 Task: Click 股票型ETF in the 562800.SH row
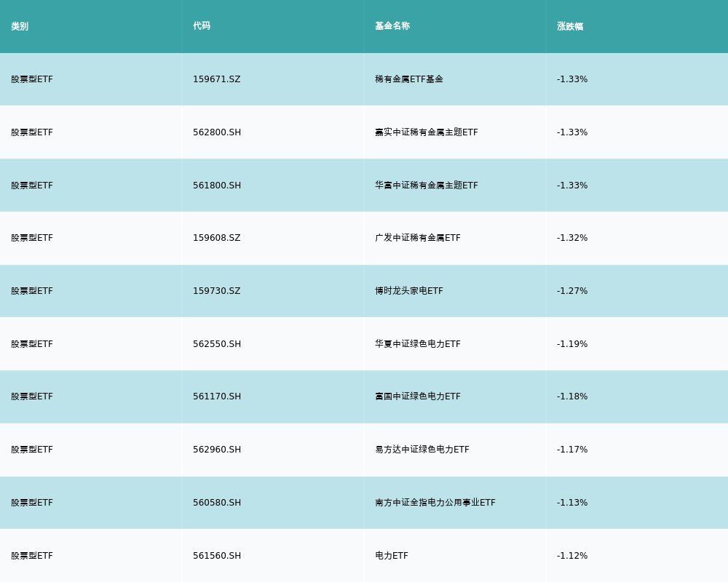click(32, 132)
